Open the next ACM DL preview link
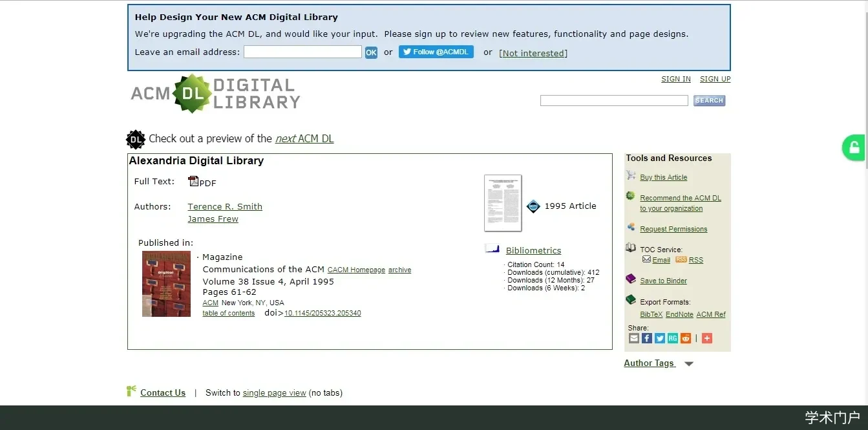 (x=304, y=138)
